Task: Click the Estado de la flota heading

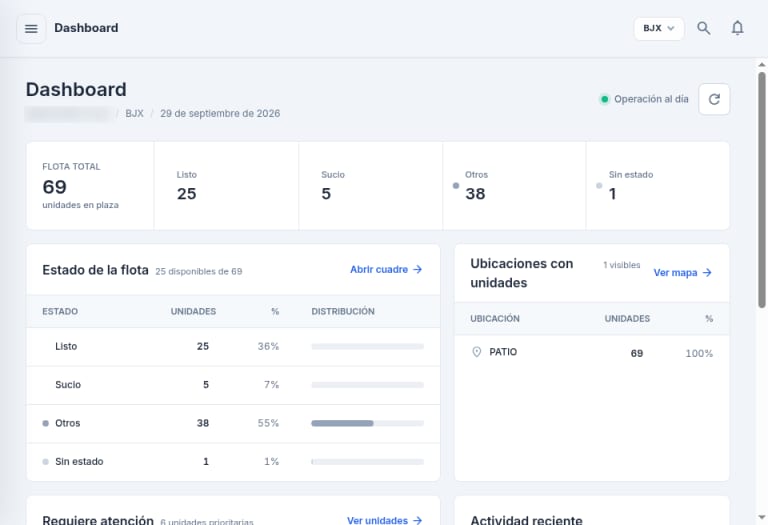Action: point(95,270)
